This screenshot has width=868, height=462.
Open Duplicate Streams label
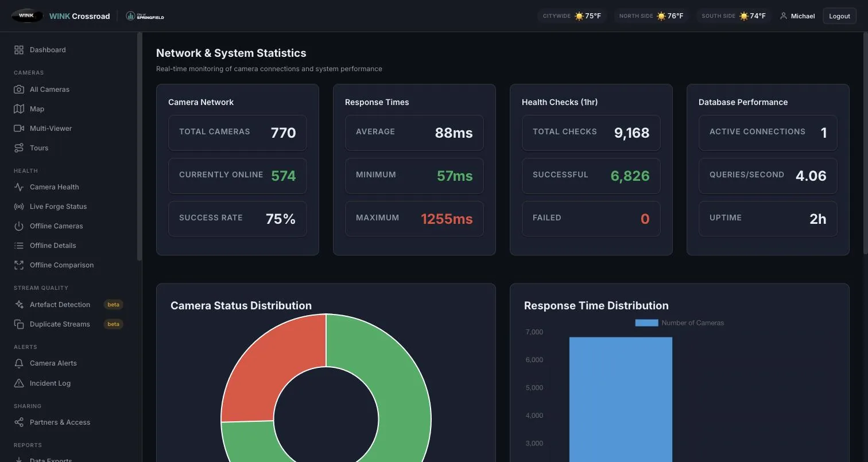[x=60, y=324]
